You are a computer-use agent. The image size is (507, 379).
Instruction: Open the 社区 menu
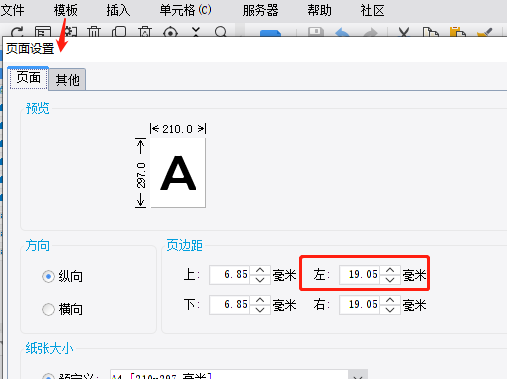point(372,10)
